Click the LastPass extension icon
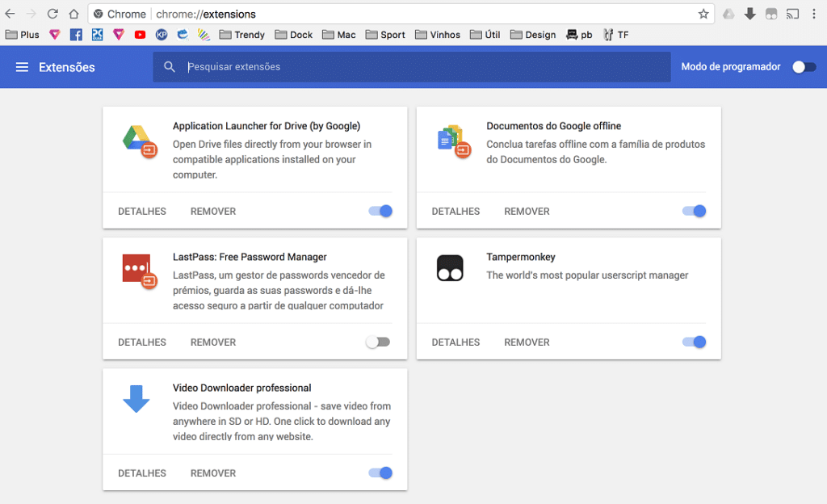The height and width of the screenshot is (504, 827). (x=140, y=271)
